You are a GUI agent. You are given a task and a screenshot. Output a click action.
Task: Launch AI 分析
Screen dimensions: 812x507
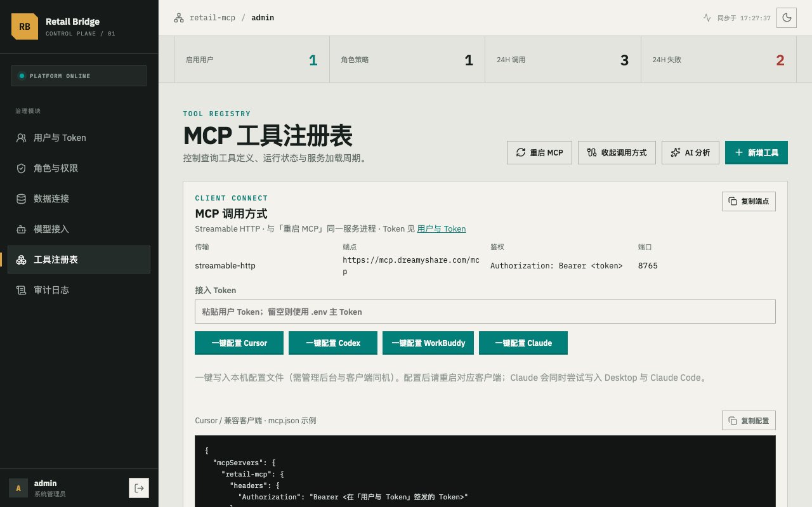690,152
